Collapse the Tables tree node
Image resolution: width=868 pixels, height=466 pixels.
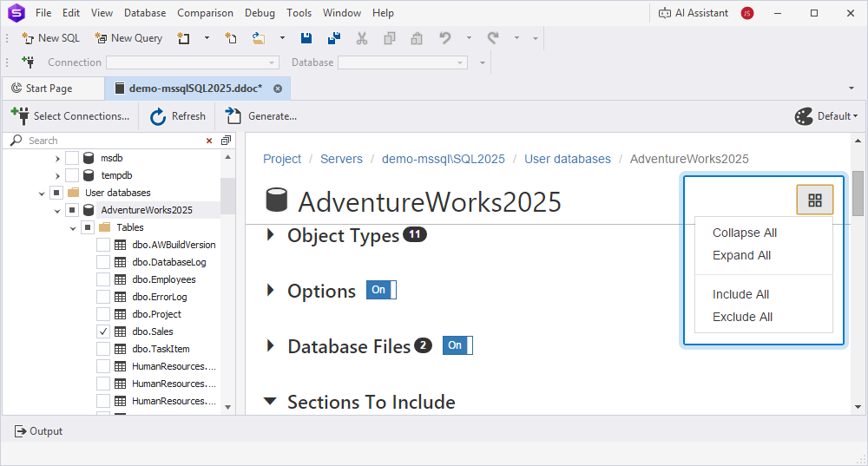click(73, 228)
